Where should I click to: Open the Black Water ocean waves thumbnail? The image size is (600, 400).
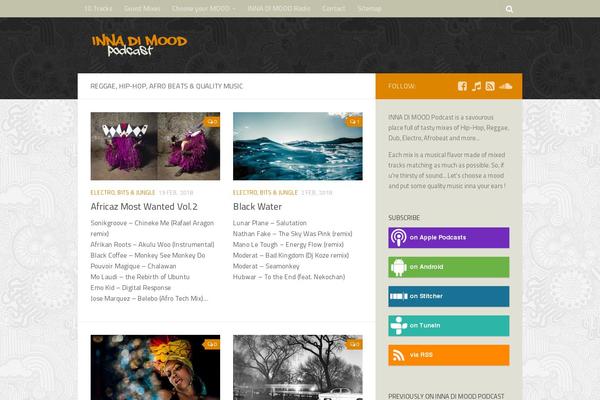pyautogui.click(x=298, y=146)
